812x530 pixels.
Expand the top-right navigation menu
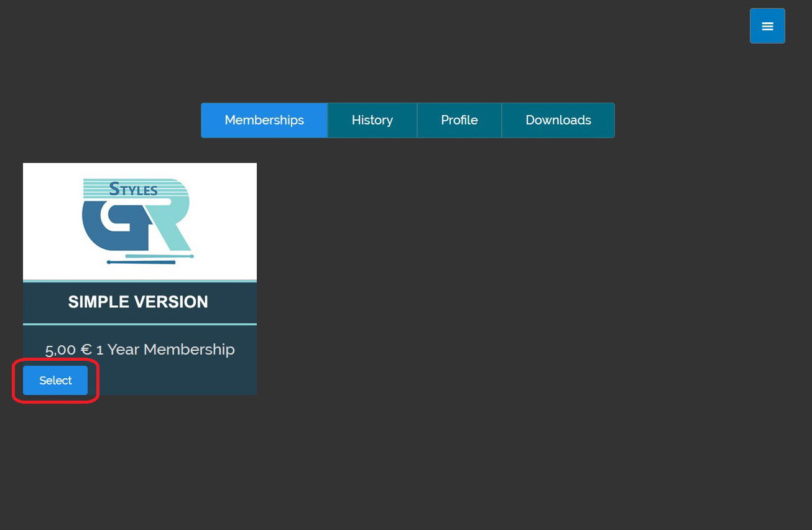click(x=767, y=26)
